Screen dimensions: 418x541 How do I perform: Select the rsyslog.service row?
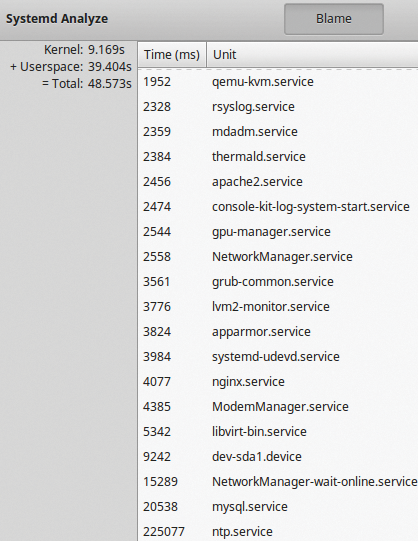point(278,107)
